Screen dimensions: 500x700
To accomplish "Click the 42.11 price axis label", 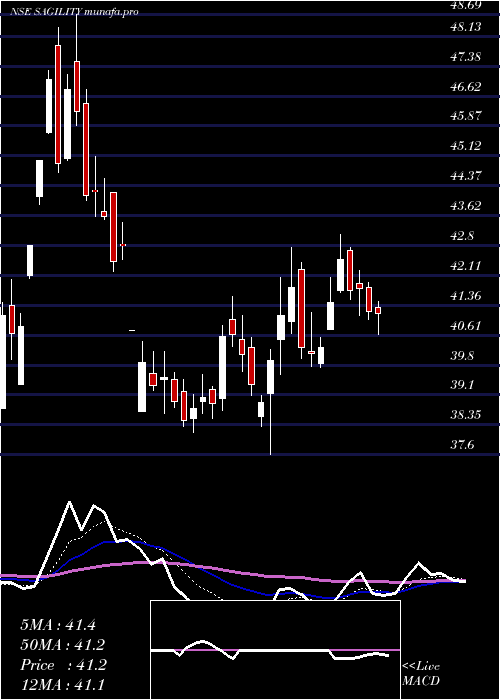I will 466,266.
